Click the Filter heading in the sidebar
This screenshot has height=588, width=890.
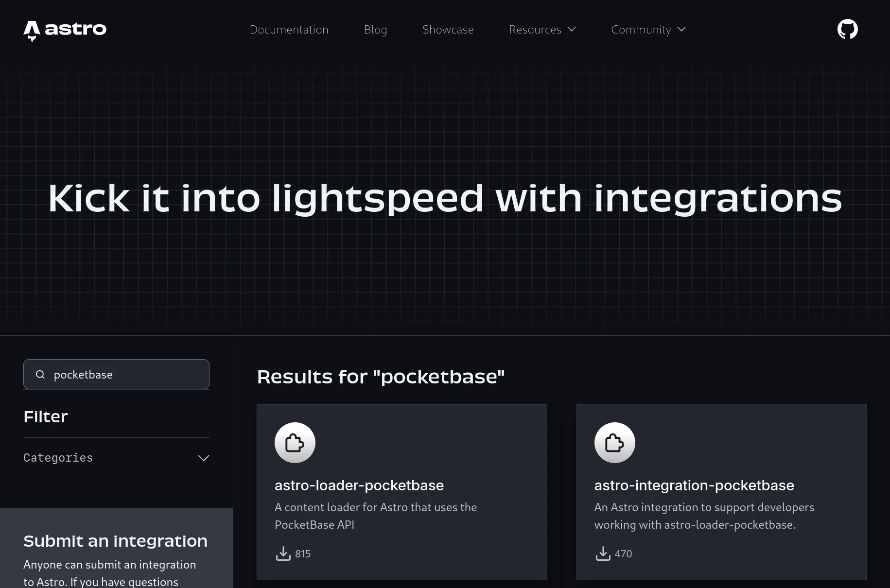click(45, 416)
